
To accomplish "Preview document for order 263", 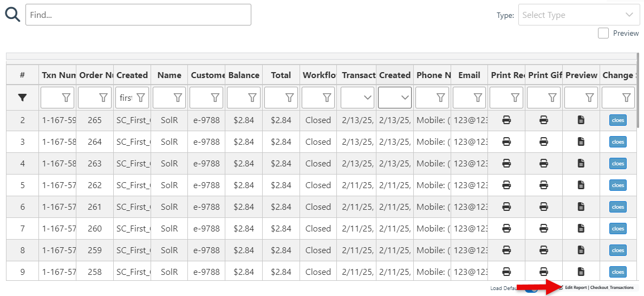I will [581, 164].
